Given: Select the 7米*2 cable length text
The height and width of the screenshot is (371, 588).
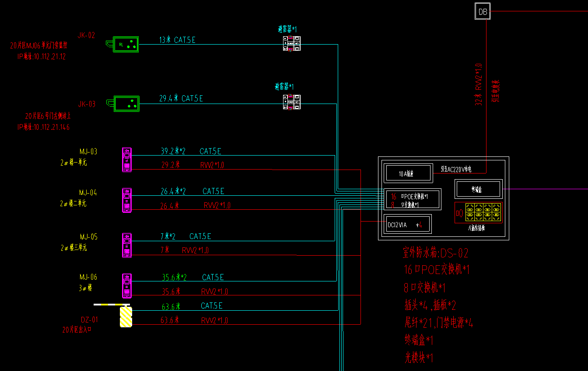Looking at the screenshot, I should point(168,236).
